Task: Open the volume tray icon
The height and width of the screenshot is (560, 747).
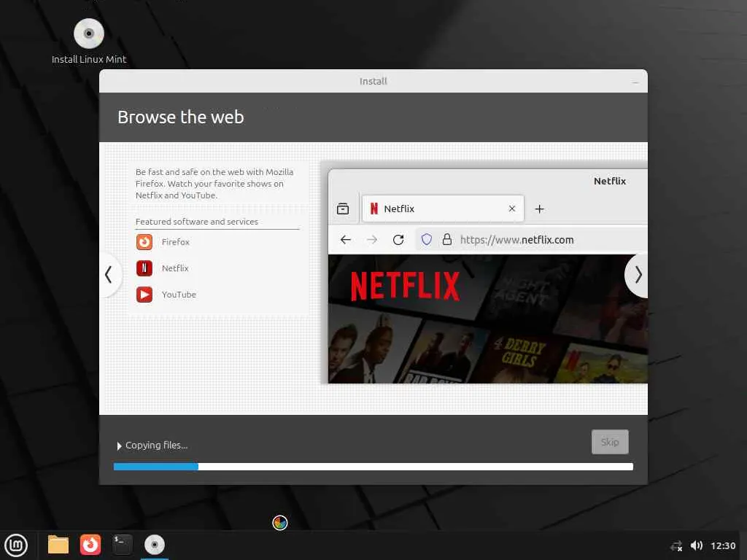Action: click(x=696, y=545)
